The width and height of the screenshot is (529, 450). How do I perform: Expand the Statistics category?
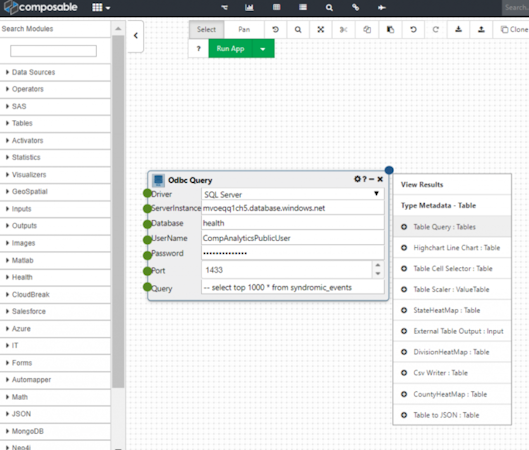[x=55, y=157]
